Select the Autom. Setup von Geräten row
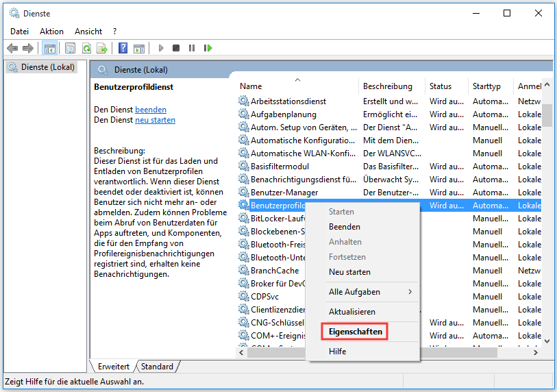 [389, 127]
